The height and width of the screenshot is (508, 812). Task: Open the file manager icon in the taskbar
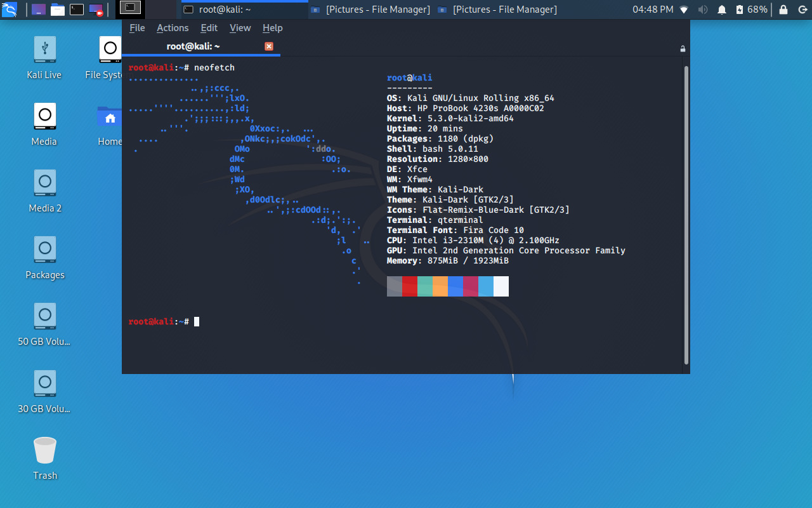tap(57, 10)
